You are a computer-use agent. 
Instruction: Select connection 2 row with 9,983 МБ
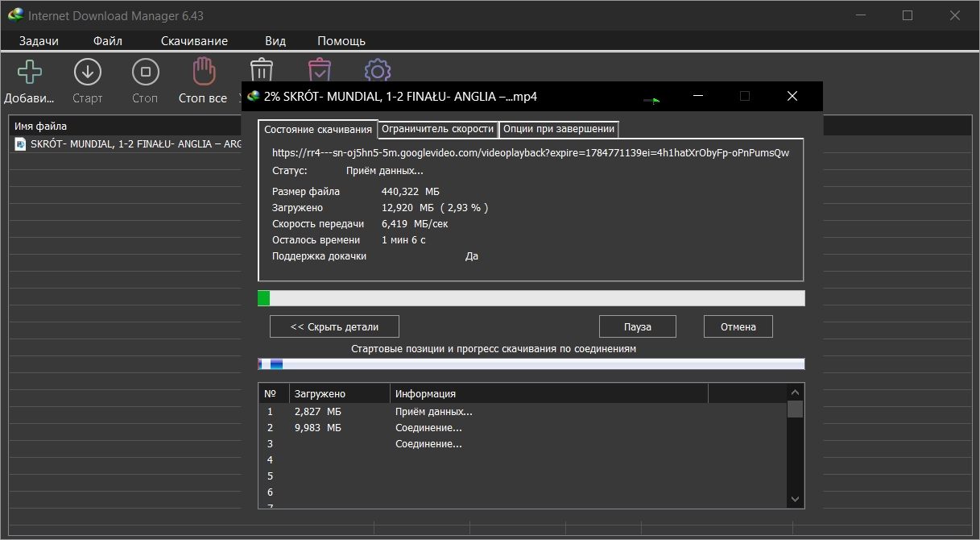tap(523, 428)
